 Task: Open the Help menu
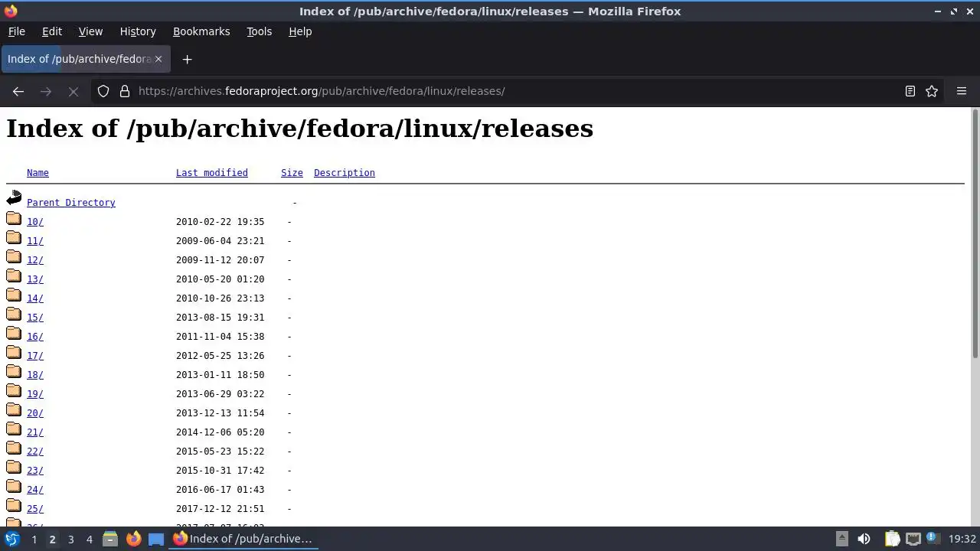pos(300,31)
